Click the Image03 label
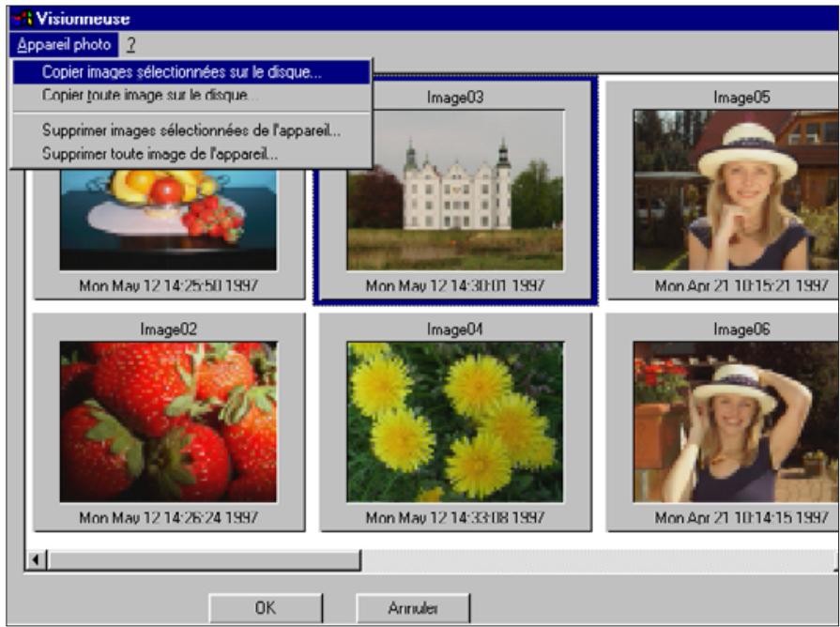840x627 pixels. [x=455, y=97]
